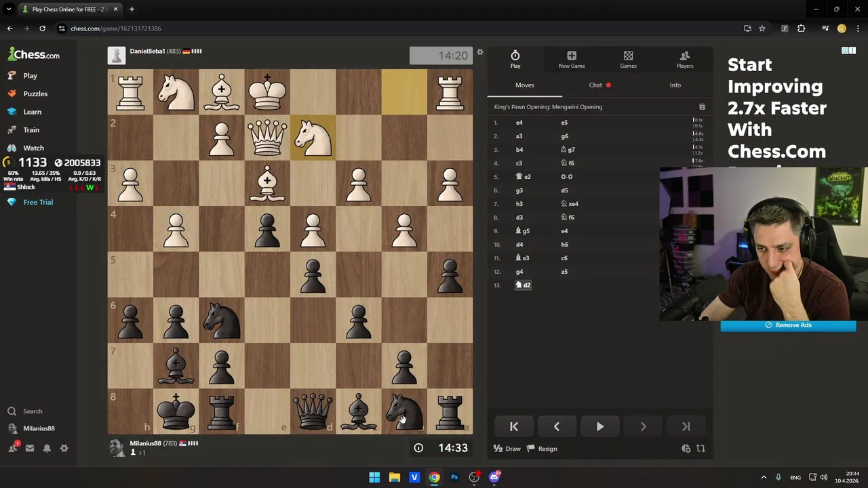Click the ad options icon top right
Screen dimensions: 868x488
tap(848, 51)
